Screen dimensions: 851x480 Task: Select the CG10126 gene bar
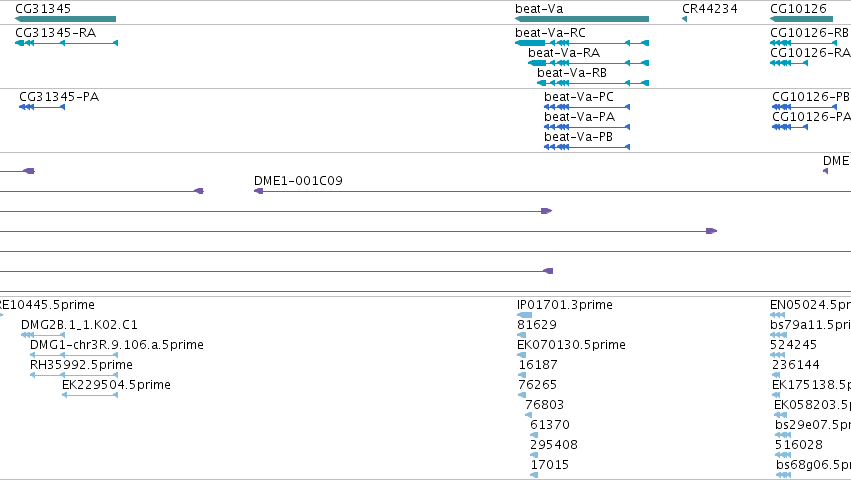[x=802, y=19]
